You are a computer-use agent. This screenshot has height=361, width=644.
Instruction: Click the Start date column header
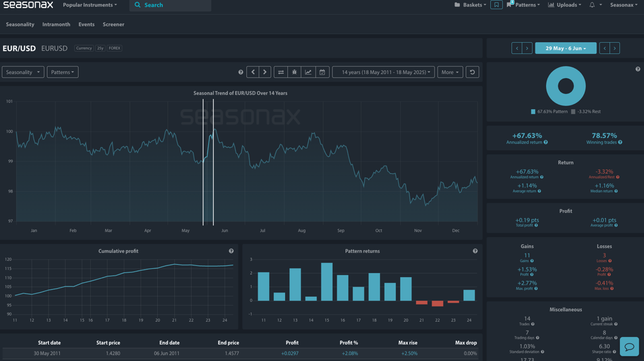click(x=49, y=342)
